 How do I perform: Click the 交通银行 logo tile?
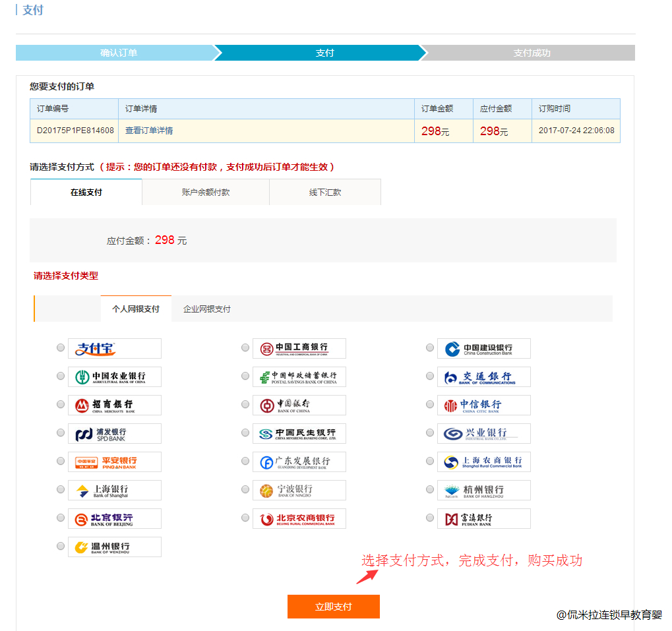pyautogui.click(x=484, y=376)
